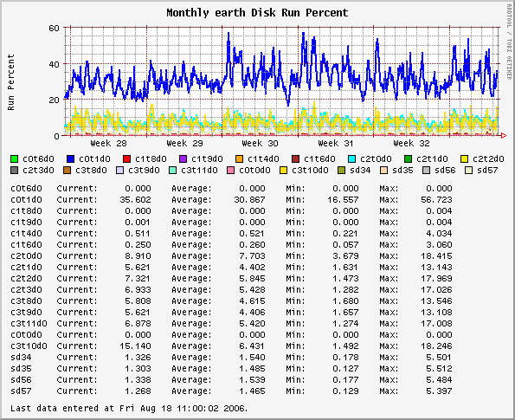
Task: Click the Week 32 axis label
Action: pyautogui.click(x=411, y=143)
